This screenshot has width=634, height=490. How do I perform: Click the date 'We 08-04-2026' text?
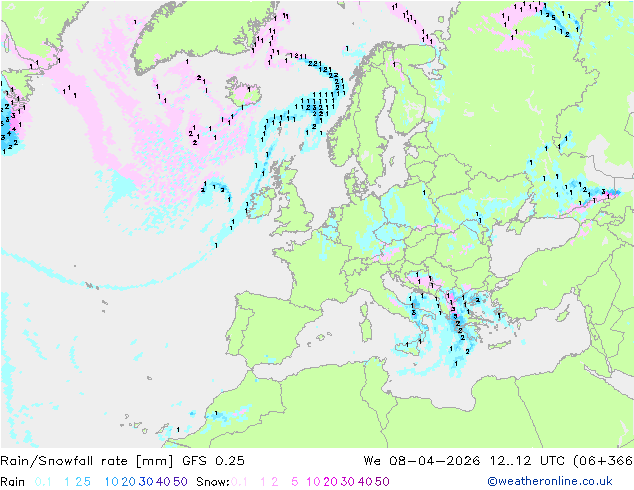(x=422, y=461)
